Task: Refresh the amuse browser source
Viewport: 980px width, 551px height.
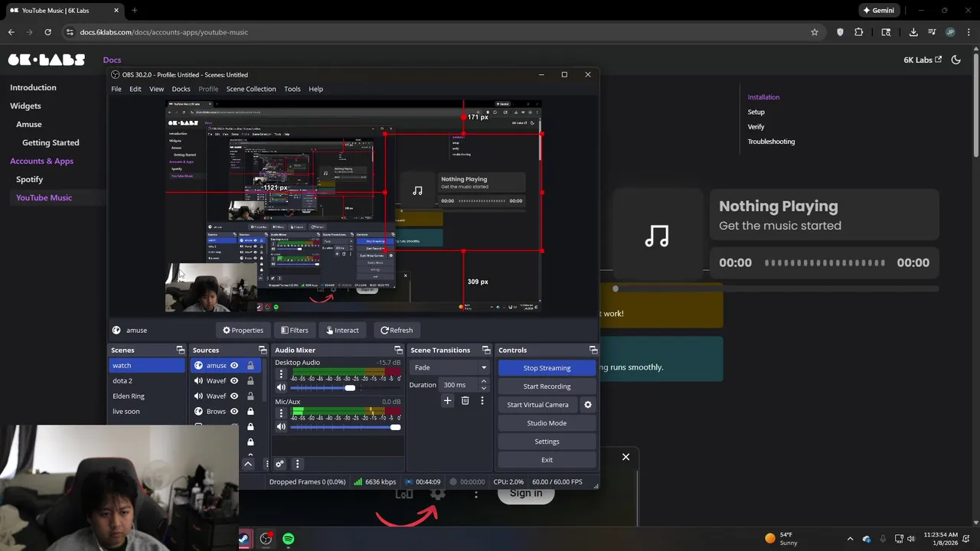Action: click(397, 330)
